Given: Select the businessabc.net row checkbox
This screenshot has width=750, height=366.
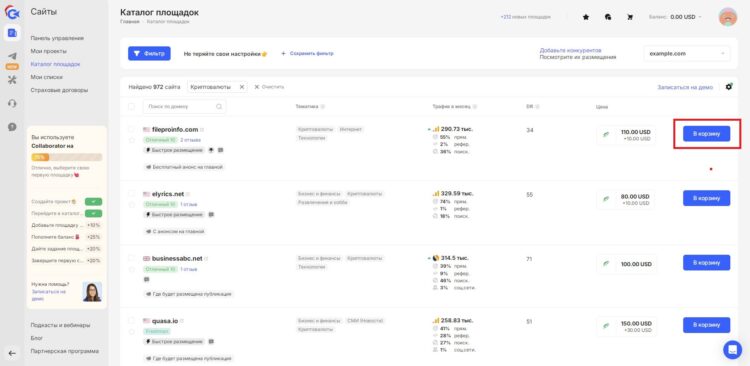Looking at the screenshot, I should (x=131, y=258).
